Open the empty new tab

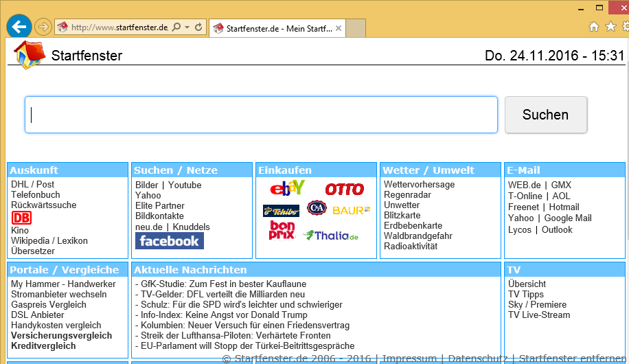tap(355, 28)
